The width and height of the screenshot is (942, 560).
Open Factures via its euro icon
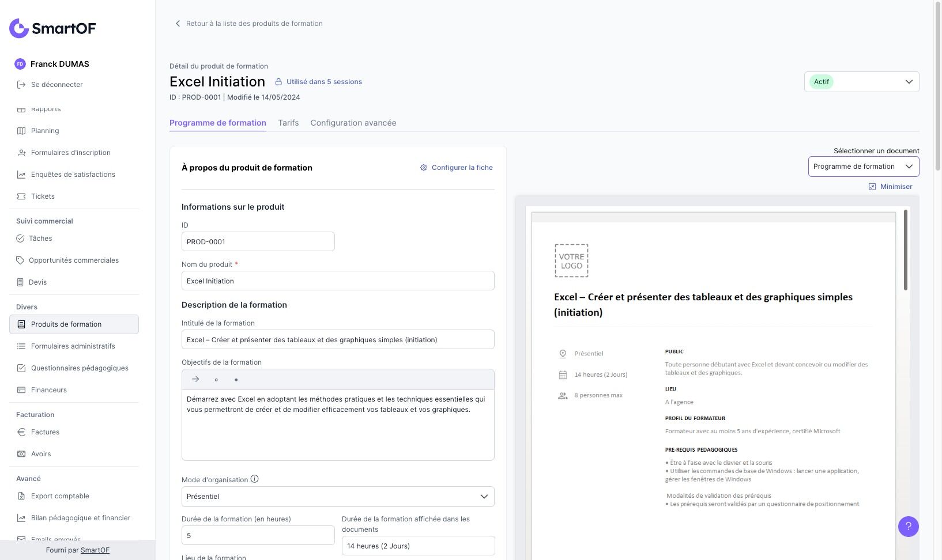pyautogui.click(x=21, y=432)
